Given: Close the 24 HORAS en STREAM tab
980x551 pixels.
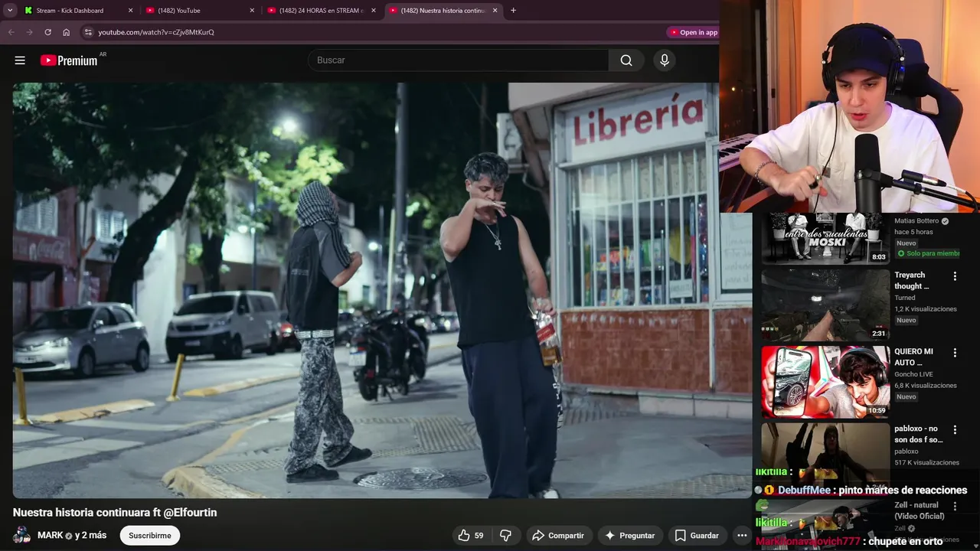Looking at the screenshot, I should click(x=374, y=11).
